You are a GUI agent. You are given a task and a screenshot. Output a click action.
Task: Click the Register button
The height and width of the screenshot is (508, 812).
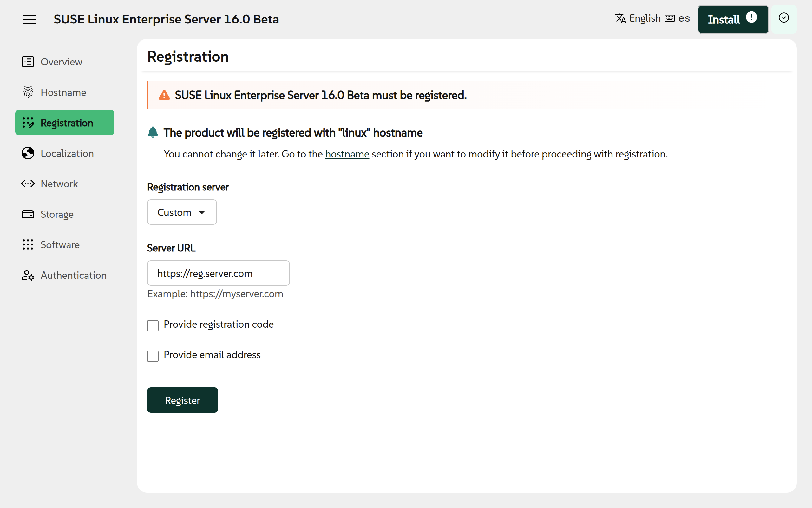[182, 400]
